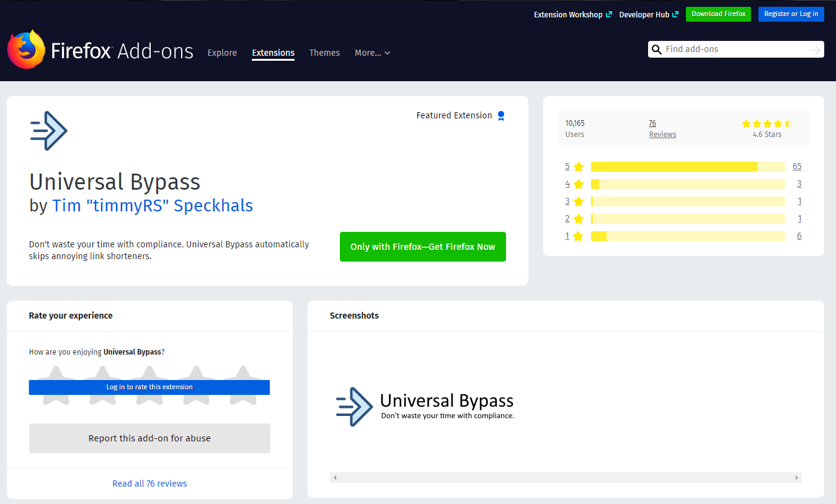Click the star icon in the 2-star row
Image resolution: width=836 pixels, height=504 pixels.
click(x=579, y=219)
